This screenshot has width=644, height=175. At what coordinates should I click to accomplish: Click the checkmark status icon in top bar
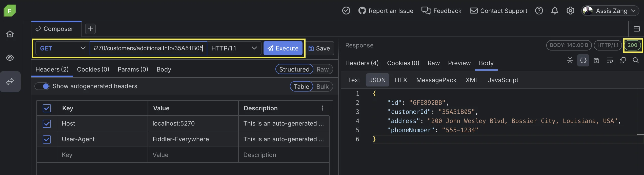pyautogui.click(x=346, y=11)
